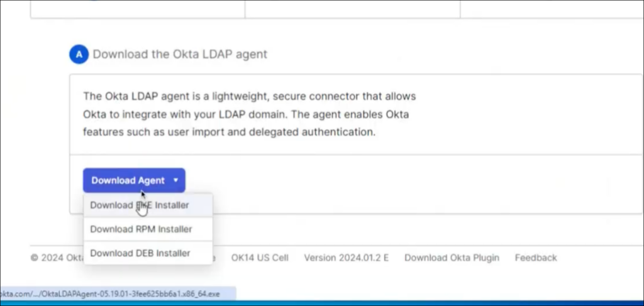Click the left table cell at top
Screen dimensions: 644x306
(137, 8)
